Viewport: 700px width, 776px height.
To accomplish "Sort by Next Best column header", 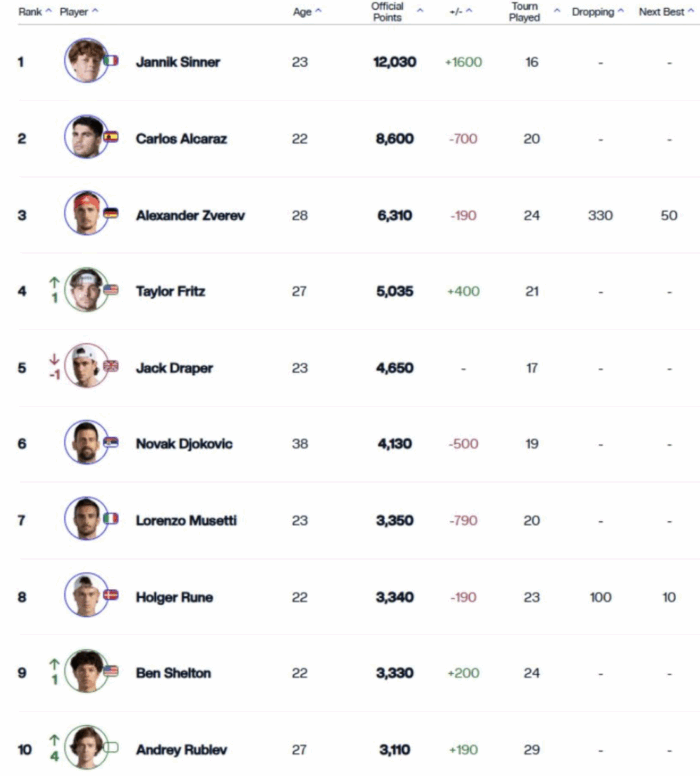I will point(666,11).
